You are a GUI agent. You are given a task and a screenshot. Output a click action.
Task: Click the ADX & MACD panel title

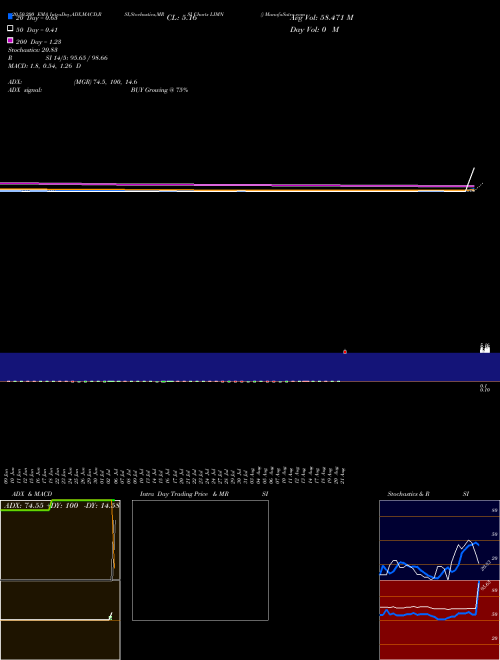coord(32,494)
